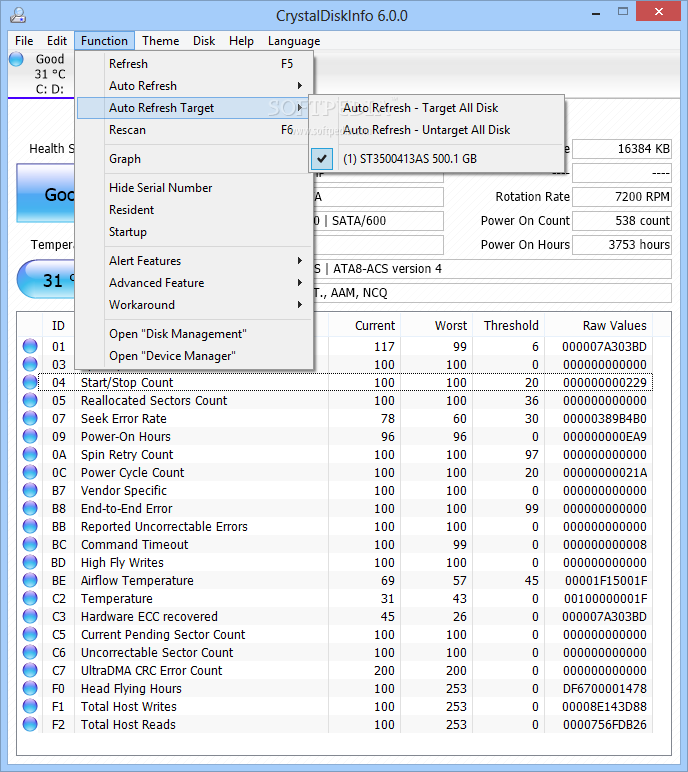The image size is (688, 772).
Task: Open the Graph menu entry
Action: (195, 159)
